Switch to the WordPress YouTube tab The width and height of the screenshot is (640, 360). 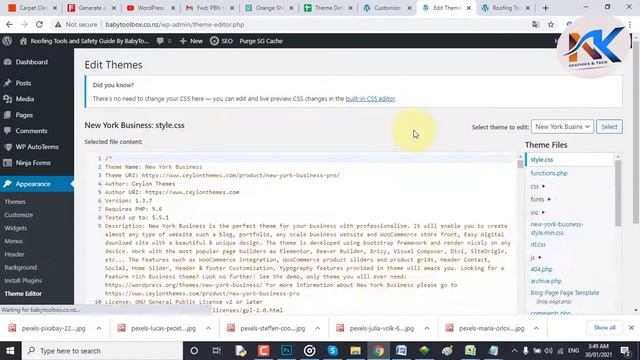151,8
